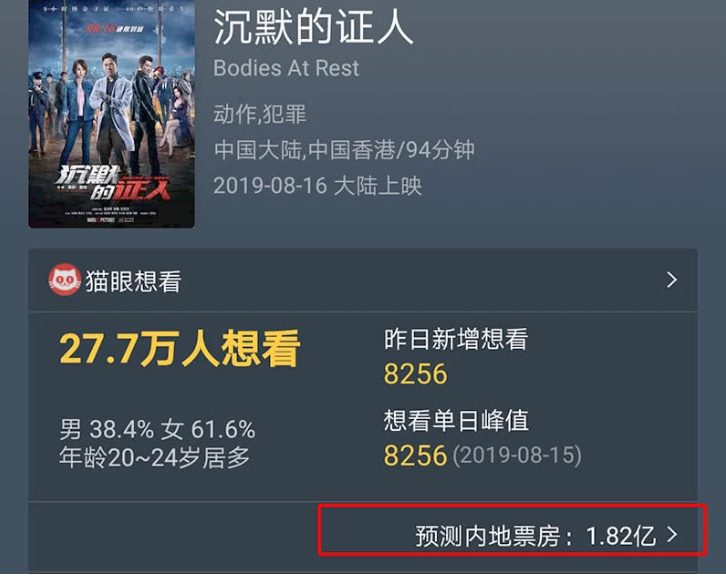Click 想看单日峰值 label
The width and height of the screenshot is (726, 576).
pos(456,421)
